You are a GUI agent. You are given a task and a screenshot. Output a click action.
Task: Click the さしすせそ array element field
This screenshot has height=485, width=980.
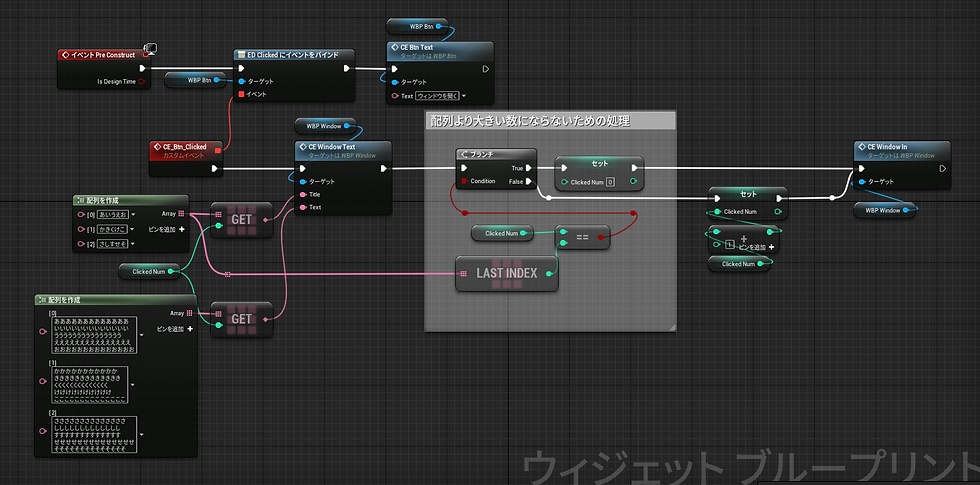(112, 244)
